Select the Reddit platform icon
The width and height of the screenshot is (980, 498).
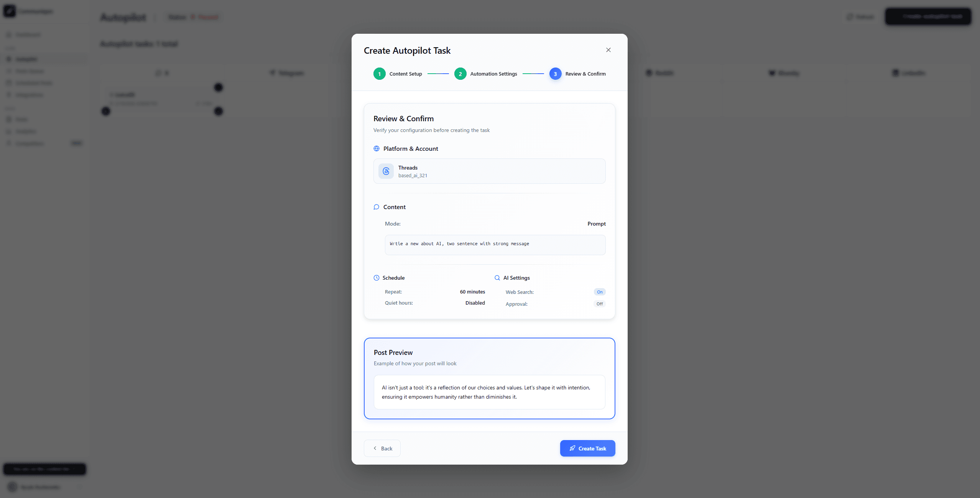(x=648, y=73)
